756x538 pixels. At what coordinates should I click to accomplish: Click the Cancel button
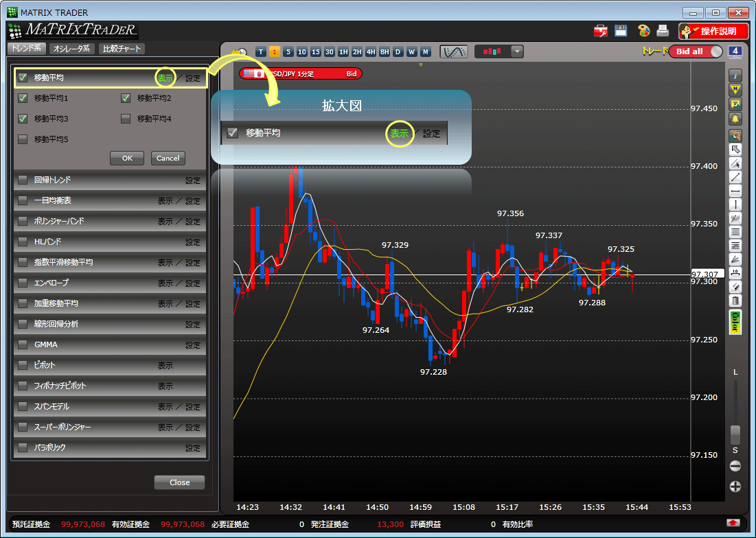pos(168,158)
